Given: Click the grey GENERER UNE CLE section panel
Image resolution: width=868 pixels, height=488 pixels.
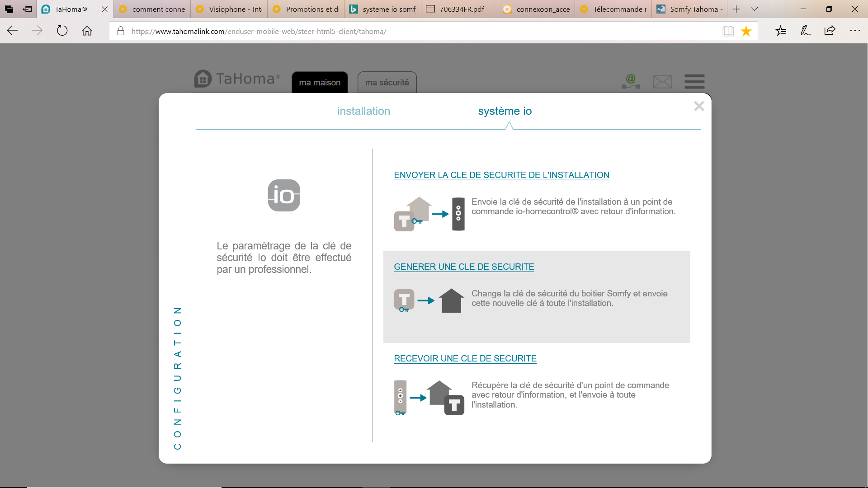Looking at the screenshot, I should 537,297.
